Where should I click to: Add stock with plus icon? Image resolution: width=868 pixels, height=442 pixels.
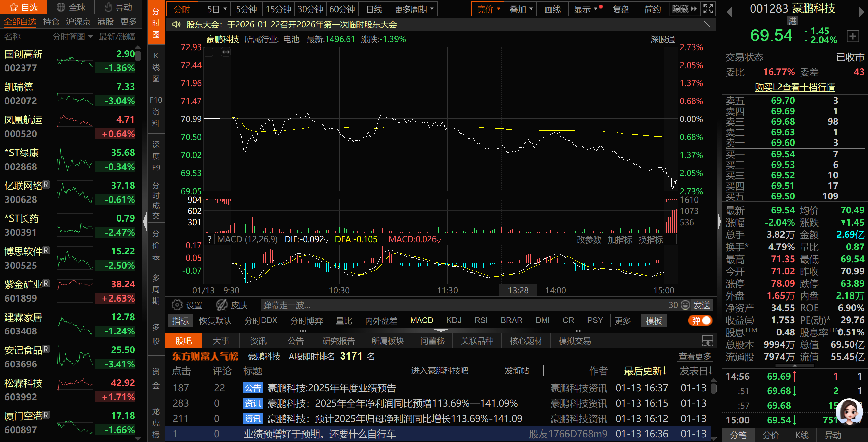tap(853, 36)
